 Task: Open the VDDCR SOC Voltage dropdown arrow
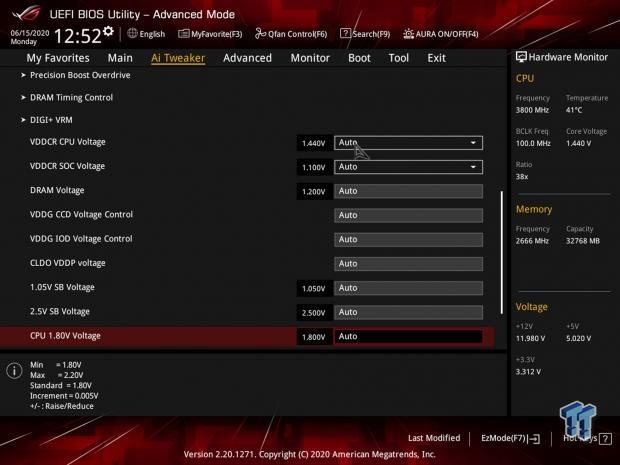click(473, 167)
